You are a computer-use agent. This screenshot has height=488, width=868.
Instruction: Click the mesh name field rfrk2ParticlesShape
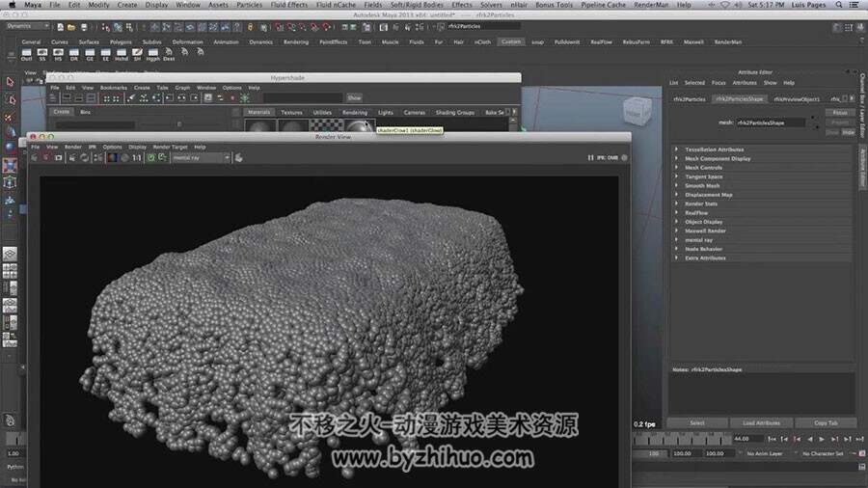pos(771,122)
